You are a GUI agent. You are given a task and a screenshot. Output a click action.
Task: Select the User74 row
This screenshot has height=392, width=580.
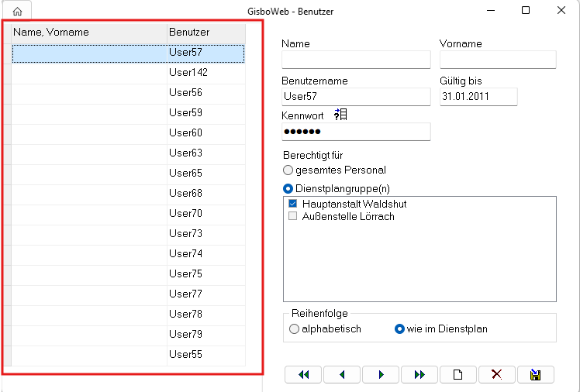click(129, 255)
